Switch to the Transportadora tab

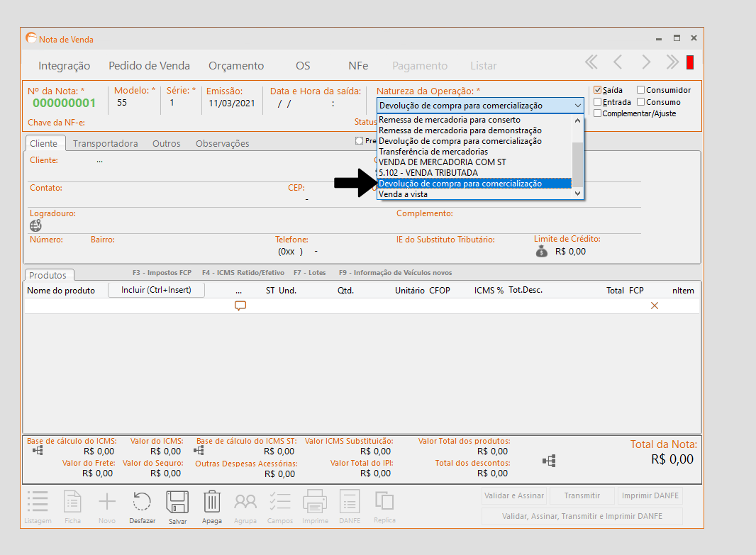click(105, 143)
